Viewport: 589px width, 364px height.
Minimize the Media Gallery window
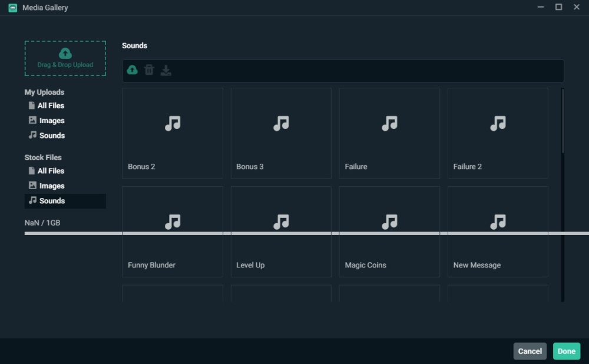click(x=541, y=7)
